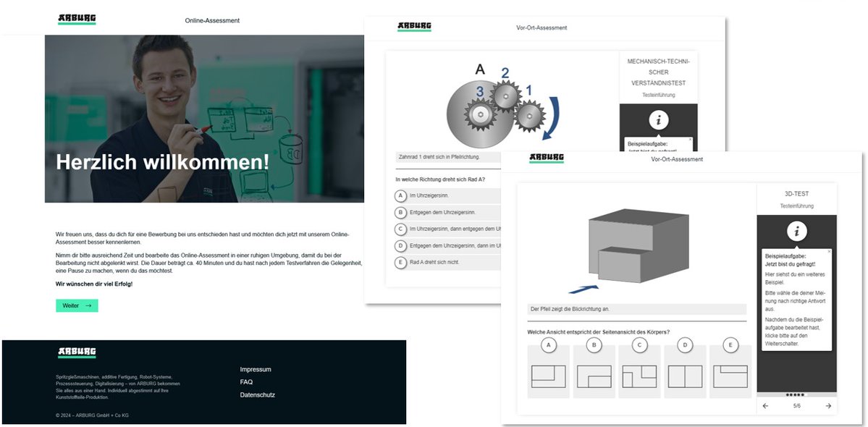Image resolution: width=868 pixels, height=427 pixels.
Task: Click the 'Wir wünschen dir viel Erfolg!' line
Action: click(x=94, y=284)
